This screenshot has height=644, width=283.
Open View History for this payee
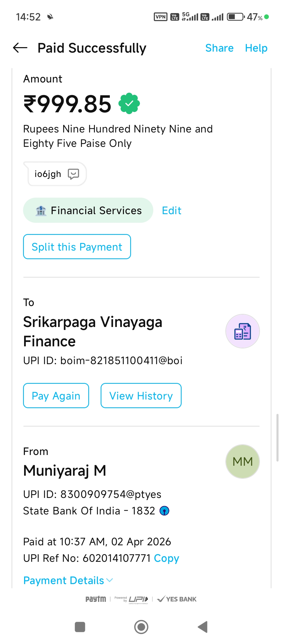pyautogui.click(x=141, y=396)
